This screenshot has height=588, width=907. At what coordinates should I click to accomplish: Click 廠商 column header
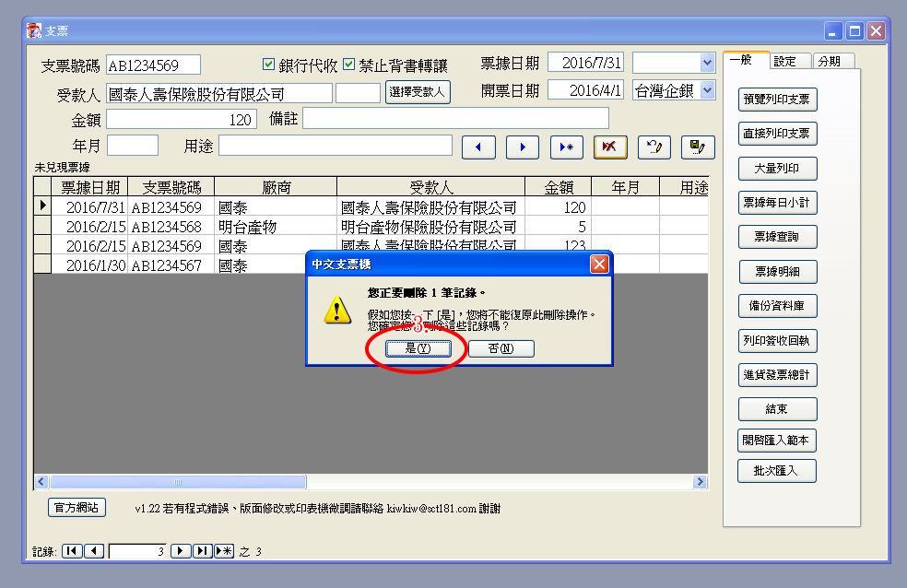pos(276,187)
